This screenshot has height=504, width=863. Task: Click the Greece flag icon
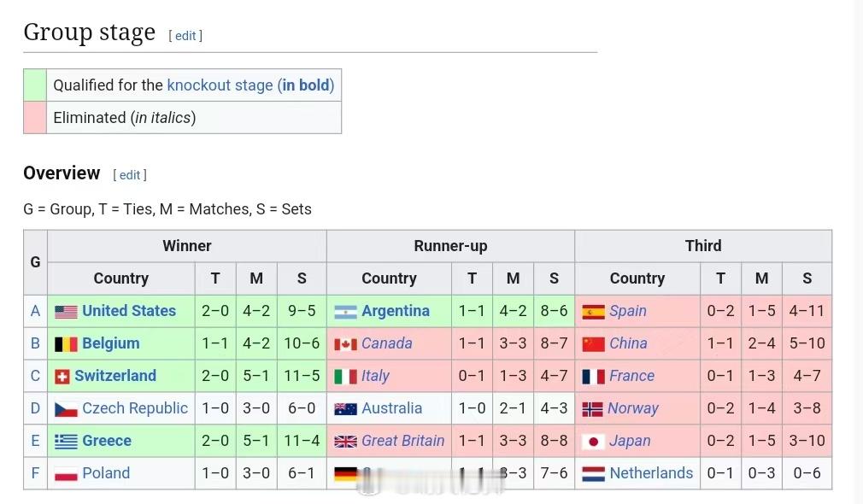tap(66, 442)
